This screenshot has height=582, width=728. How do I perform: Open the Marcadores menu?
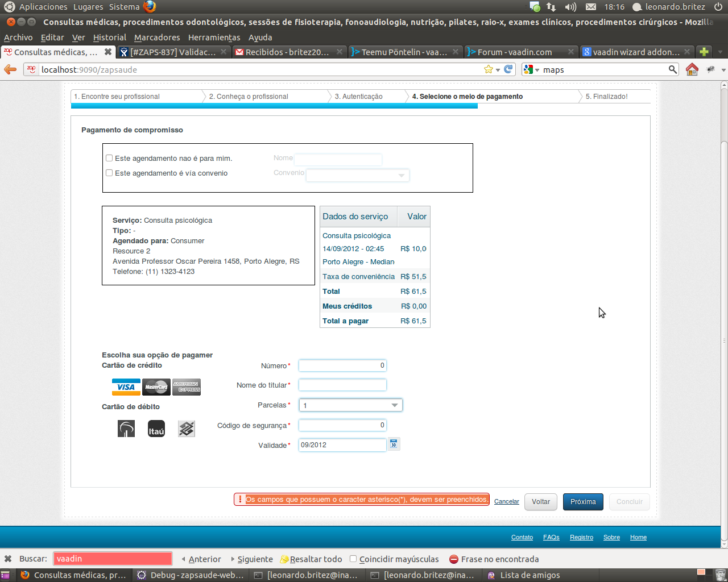(157, 38)
